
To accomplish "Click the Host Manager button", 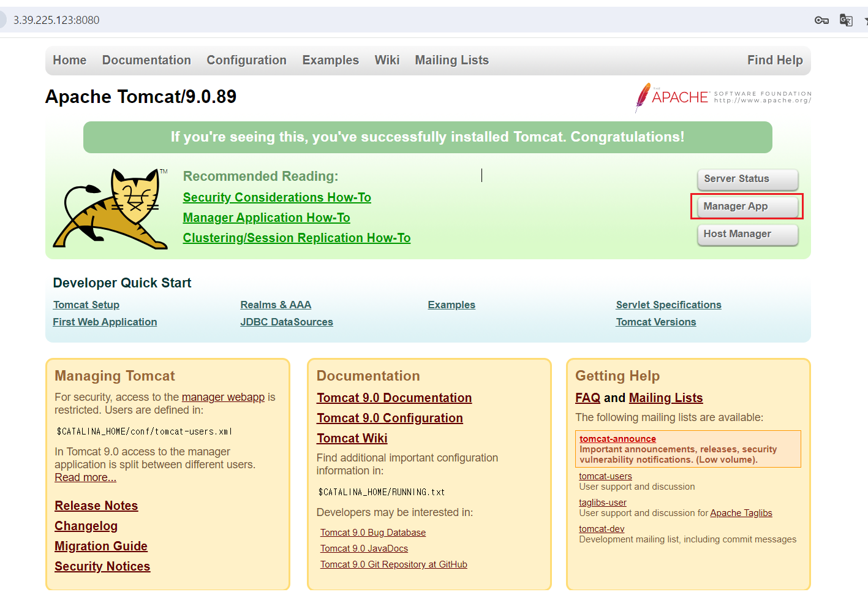I will tap(747, 234).
